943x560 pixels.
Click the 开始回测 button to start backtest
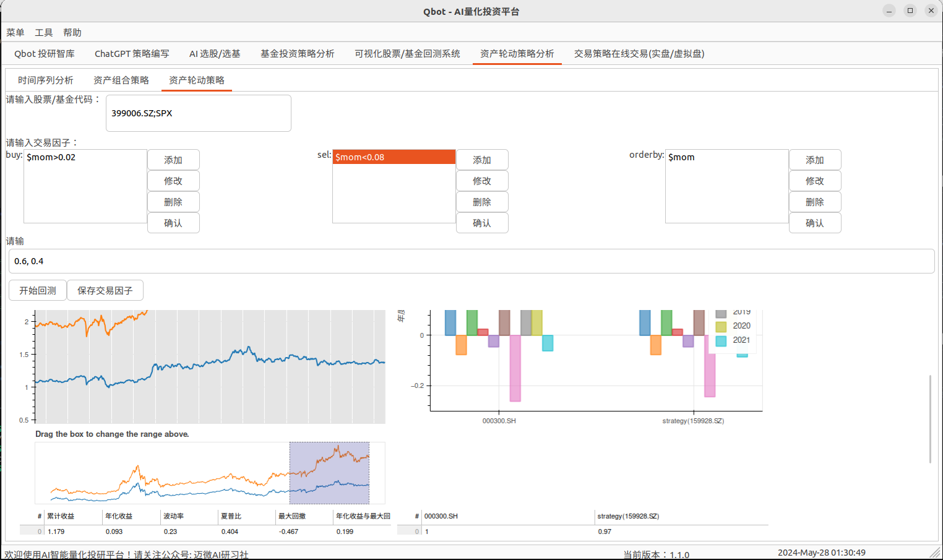click(x=37, y=290)
